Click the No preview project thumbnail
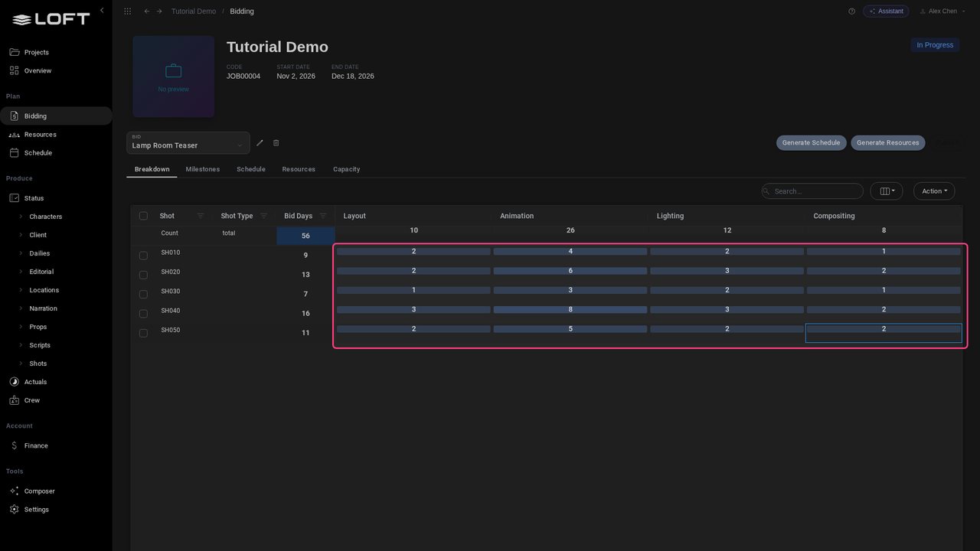The height and width of the screenshot is (551, 980). [174, 77]
